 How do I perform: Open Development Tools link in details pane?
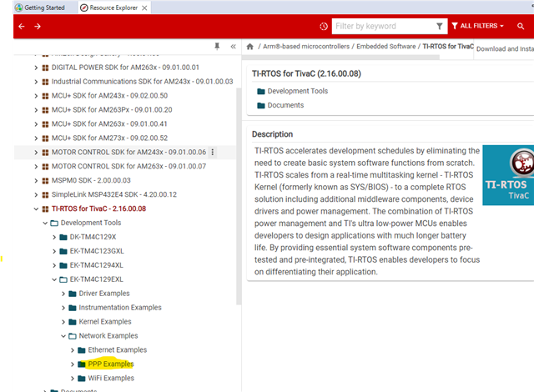[298, 91]
